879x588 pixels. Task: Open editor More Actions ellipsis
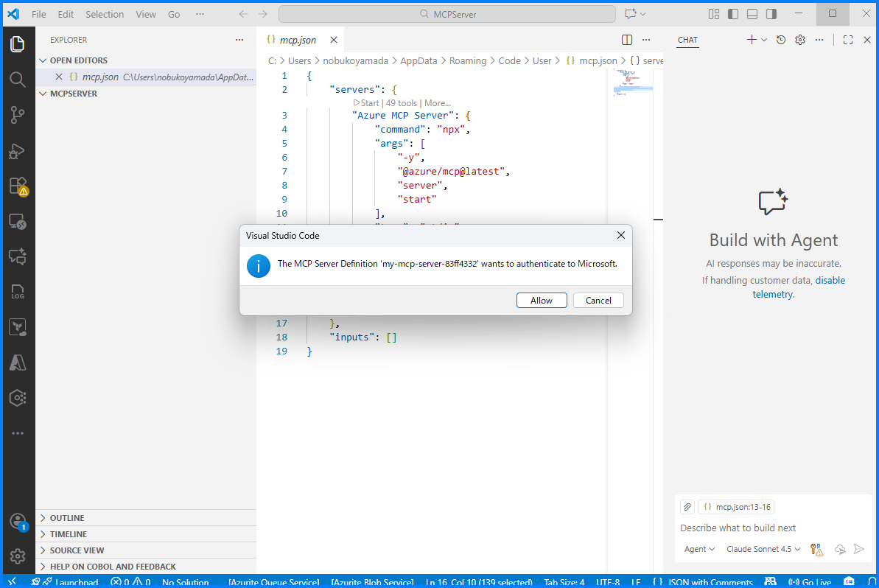646,40
